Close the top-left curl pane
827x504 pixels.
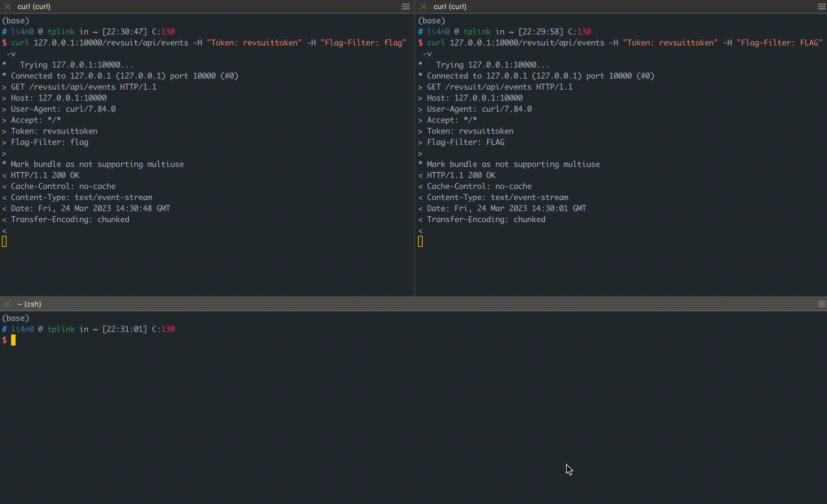pos(7,6)
